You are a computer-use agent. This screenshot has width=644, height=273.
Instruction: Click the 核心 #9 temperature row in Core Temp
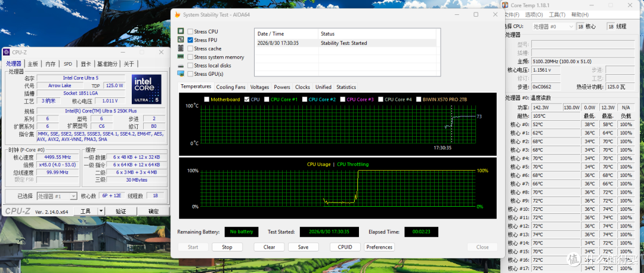tap(571, 201)
